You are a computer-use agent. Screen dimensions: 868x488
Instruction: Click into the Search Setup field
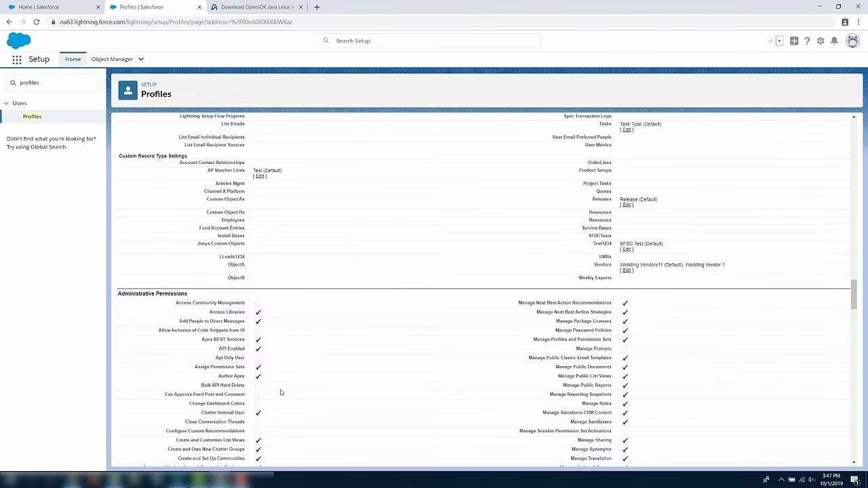pos(427,41)
